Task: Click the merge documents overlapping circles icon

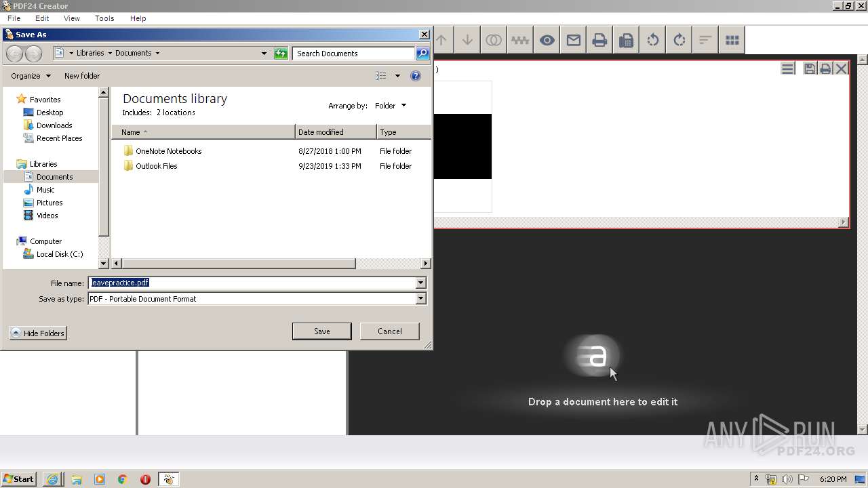Action: tap(494, 40)
